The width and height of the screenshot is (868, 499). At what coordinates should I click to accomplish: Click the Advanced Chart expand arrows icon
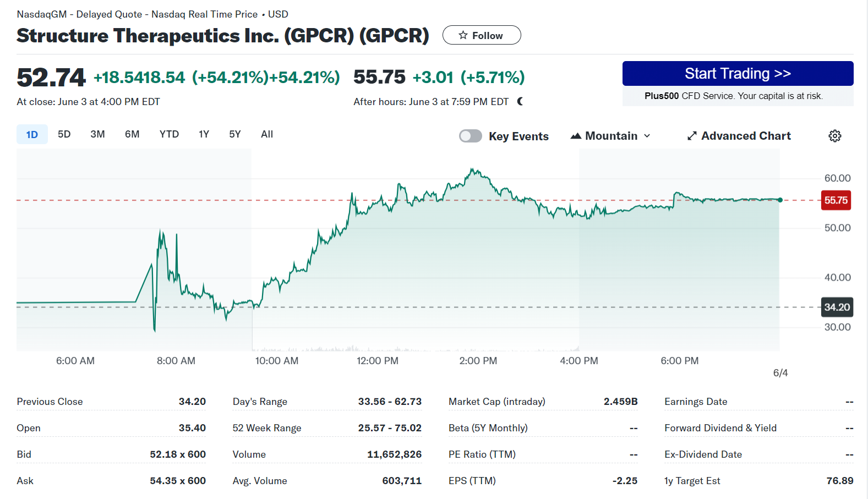pyautogui.click(x=692, y=136)
